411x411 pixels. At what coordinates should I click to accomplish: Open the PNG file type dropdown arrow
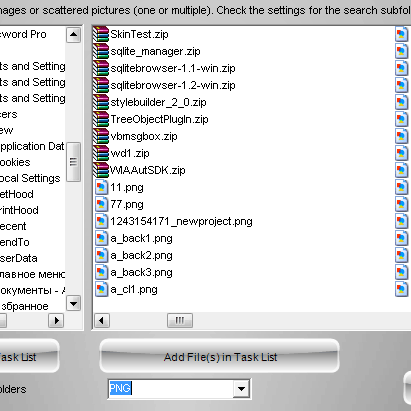(x=242, y=388)
